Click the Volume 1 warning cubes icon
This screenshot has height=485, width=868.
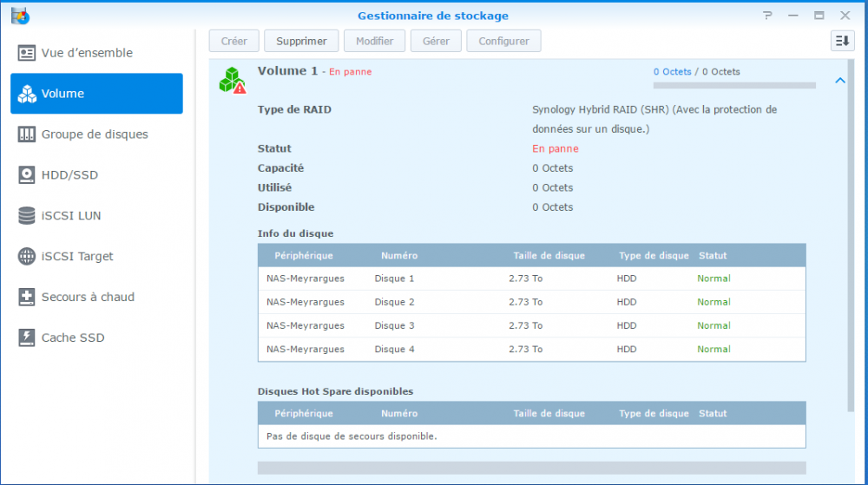click(232, 80)
